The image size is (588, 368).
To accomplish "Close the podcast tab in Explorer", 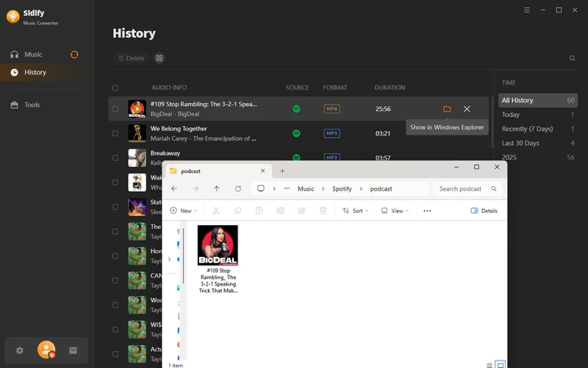I will coord(263,171).
